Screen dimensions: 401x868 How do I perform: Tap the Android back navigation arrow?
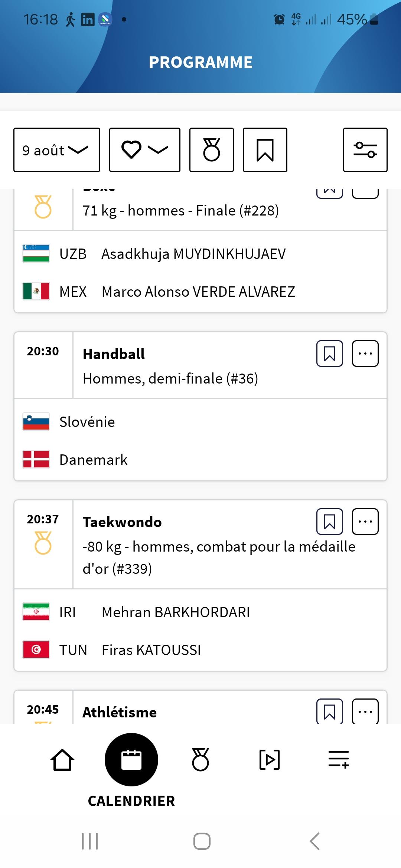click(x=314, y=841)
